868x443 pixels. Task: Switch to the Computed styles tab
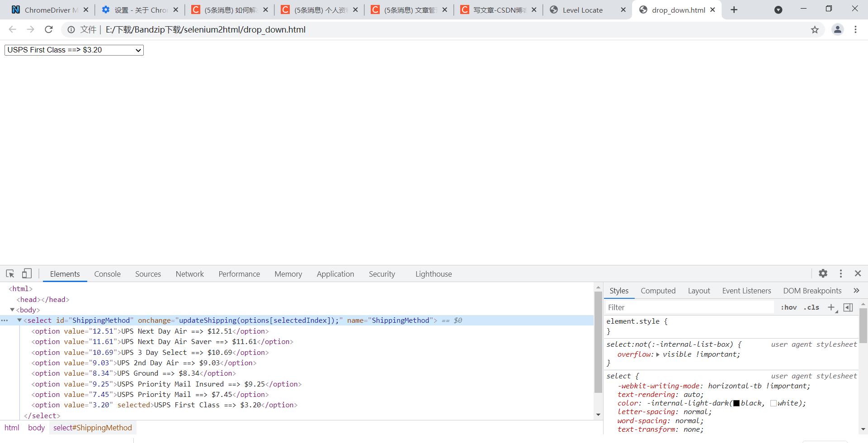tap(658, 291)
